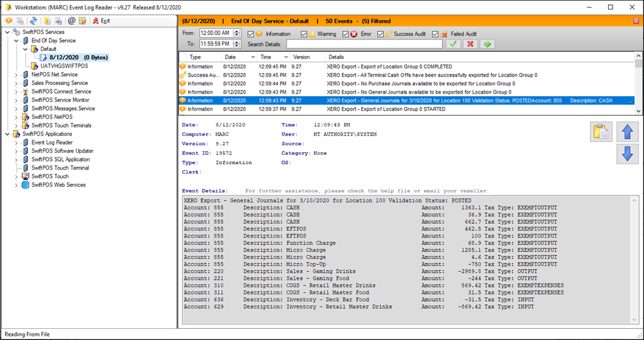Select the Export of Location Group 0 STARTED row
Image resolution: width=644 pixels, height=340 pixels.
tap(407, 109)
